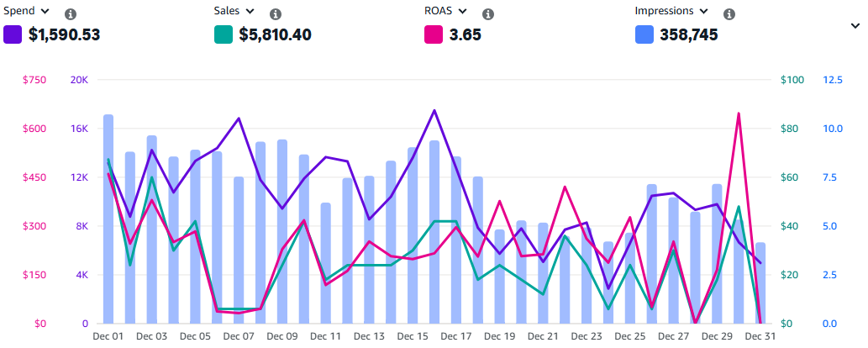Viewport: 868px width, 348px height.
Task: Click the info icon next to Sales
Action: 275,14
